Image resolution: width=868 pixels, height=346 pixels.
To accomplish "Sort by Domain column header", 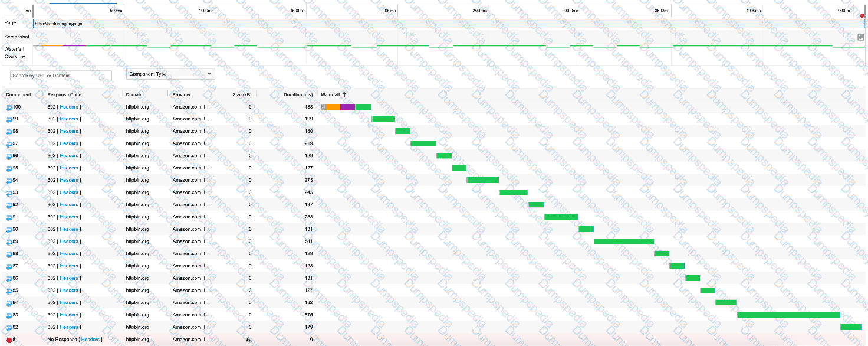I will coord(134,94).
